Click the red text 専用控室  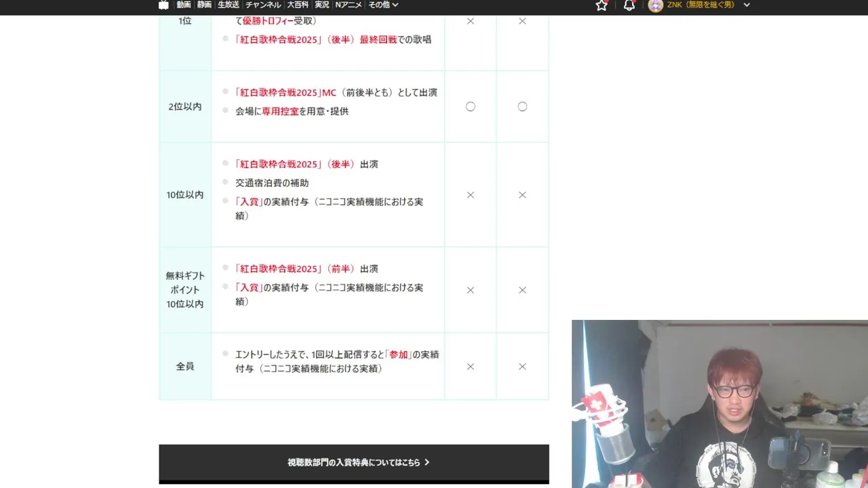pyautogui.click(x=280, y=111)
